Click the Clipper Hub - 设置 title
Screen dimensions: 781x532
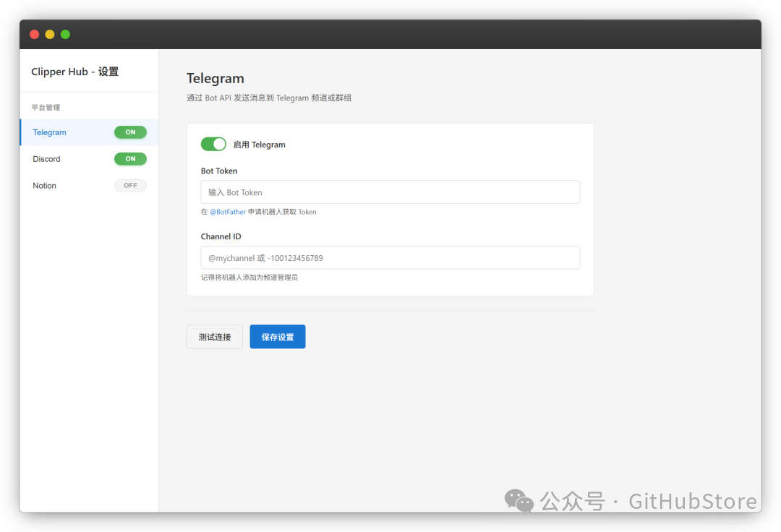coord(74,72)
